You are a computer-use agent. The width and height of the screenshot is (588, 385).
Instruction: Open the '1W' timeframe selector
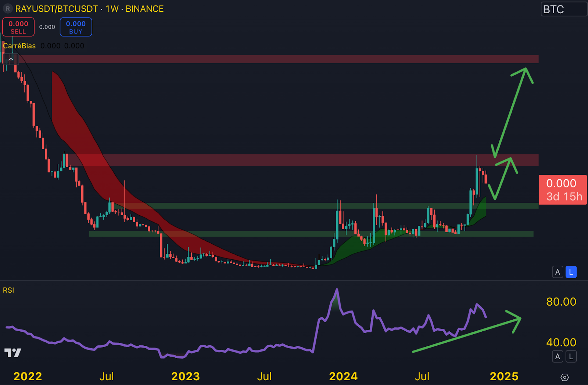[112, 8]
